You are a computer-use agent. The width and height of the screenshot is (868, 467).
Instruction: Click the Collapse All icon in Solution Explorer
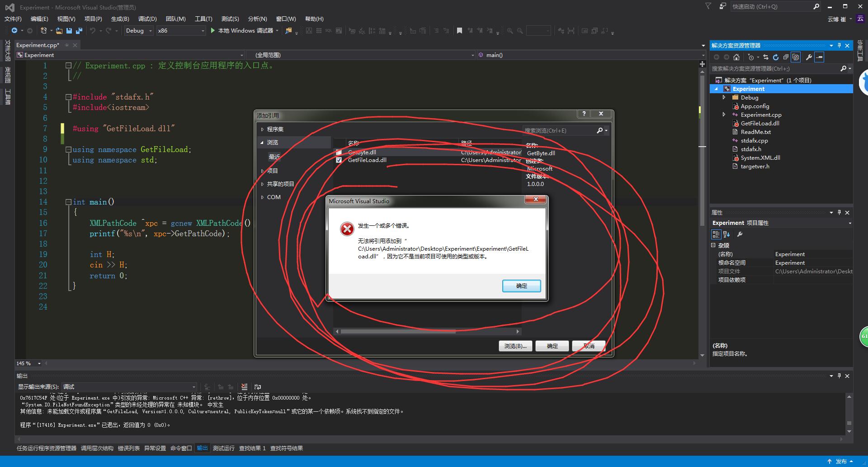(x=786, y=57)
